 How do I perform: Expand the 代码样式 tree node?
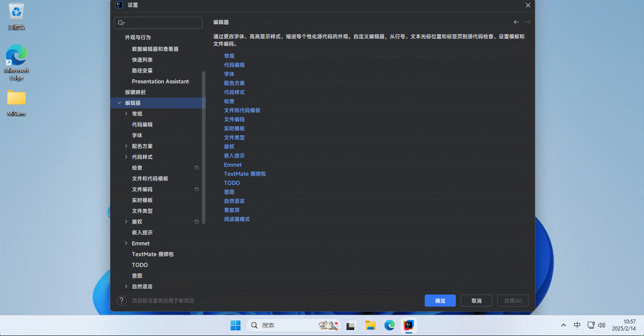pyautogui.click(x=126, y=157)
